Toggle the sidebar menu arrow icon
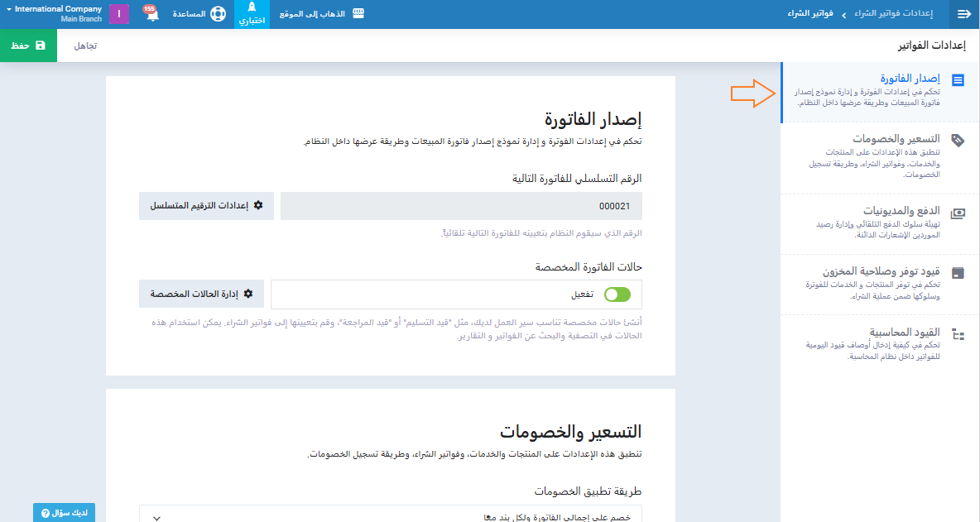 (x=963, y=14)
